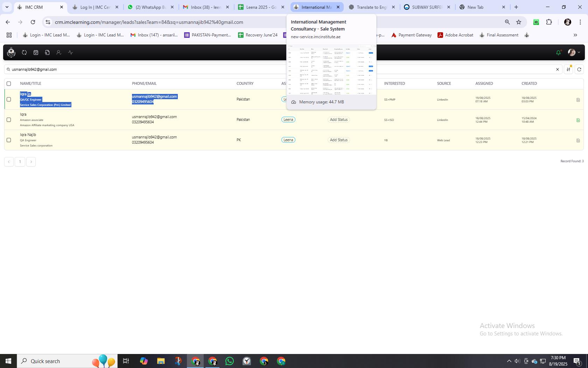This screenshot has width=588, height=368.
Task: Open the Windows notification center icon
Action: click(577, 361)
